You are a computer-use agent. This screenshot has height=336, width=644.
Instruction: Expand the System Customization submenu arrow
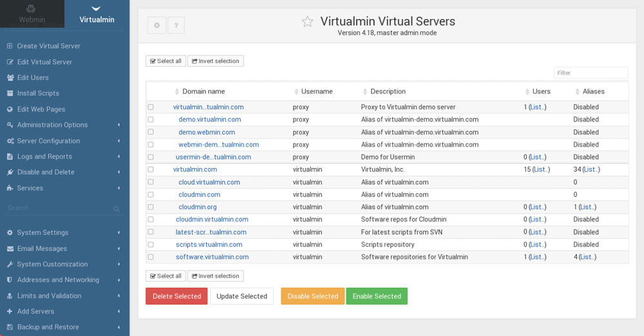[118, 264]
